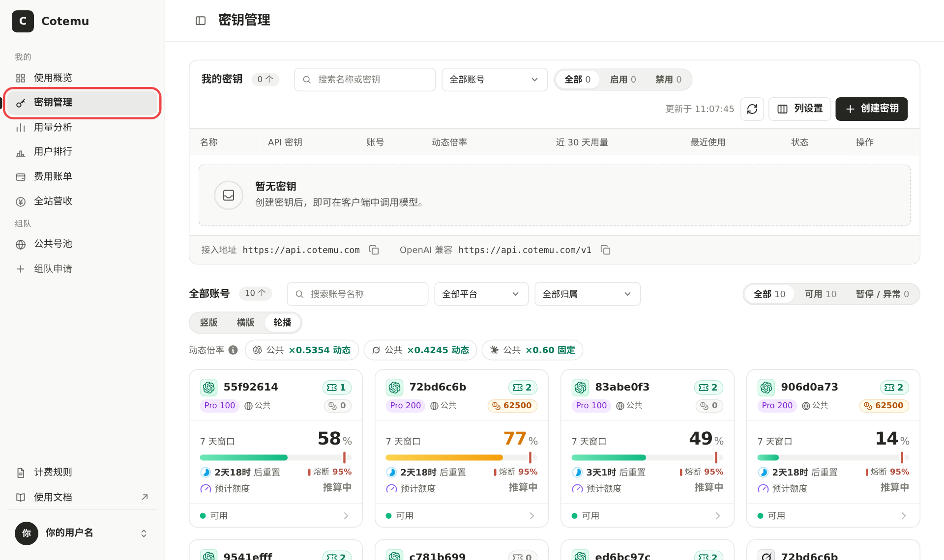Filter accounts by 可用 10
Viewport: 944px width, 560px height.
(x=821, y=294)
